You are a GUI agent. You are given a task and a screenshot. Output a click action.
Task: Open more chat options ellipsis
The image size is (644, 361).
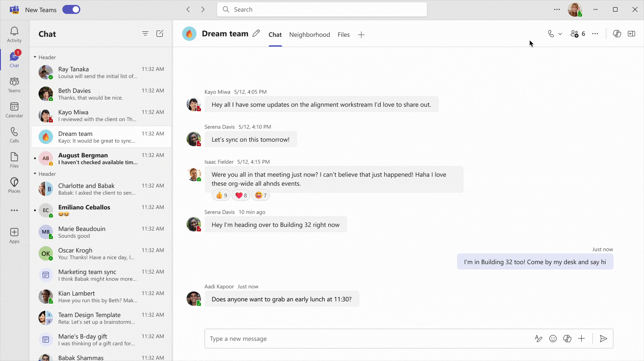595,34
